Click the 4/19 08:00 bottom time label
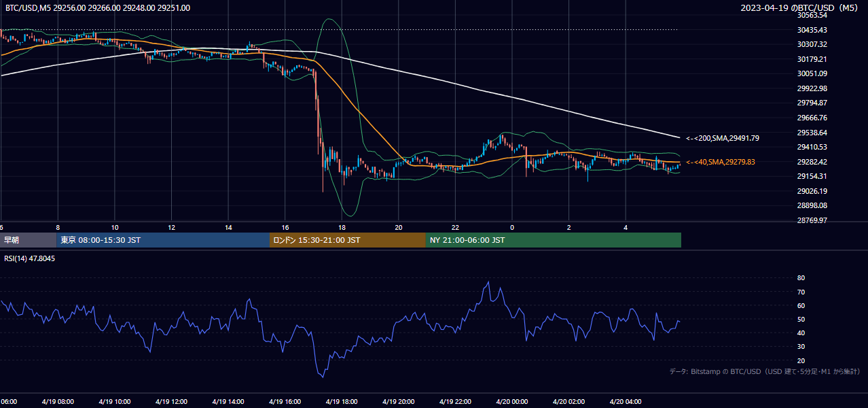 [x=58, y=401]
